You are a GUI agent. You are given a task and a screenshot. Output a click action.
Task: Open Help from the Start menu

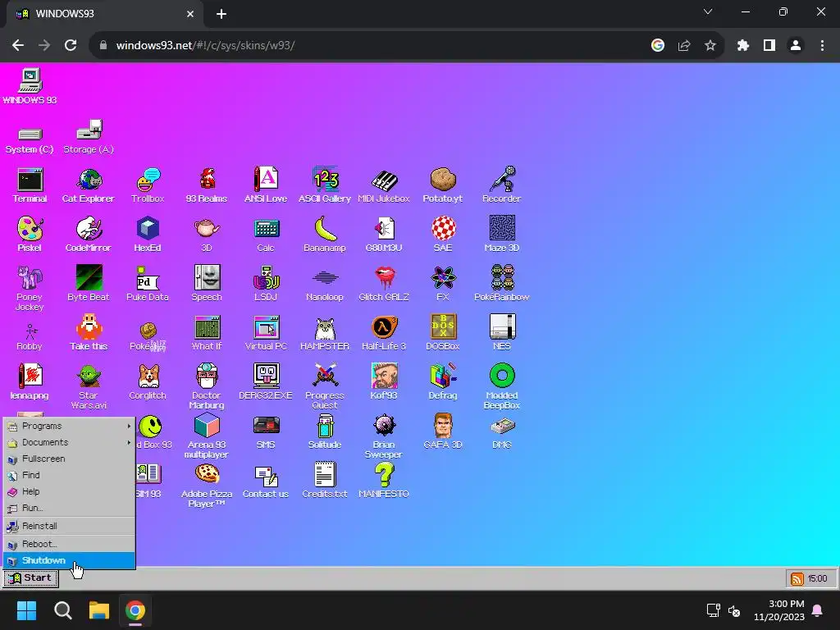(69, 492)
